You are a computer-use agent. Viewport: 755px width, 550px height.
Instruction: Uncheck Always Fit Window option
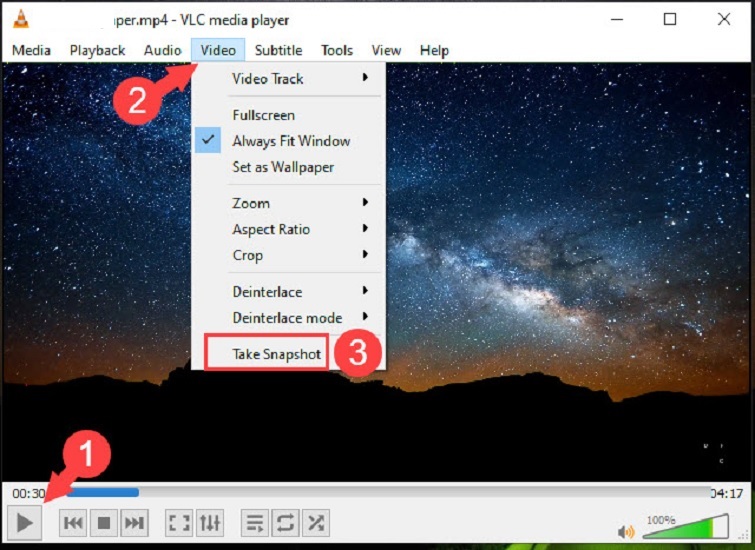pos(290,141)
